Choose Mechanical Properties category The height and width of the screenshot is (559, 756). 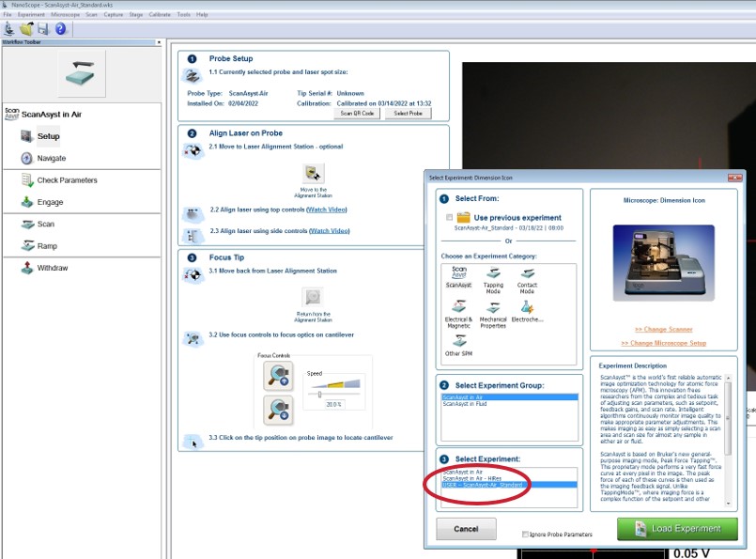coord(493,315)
